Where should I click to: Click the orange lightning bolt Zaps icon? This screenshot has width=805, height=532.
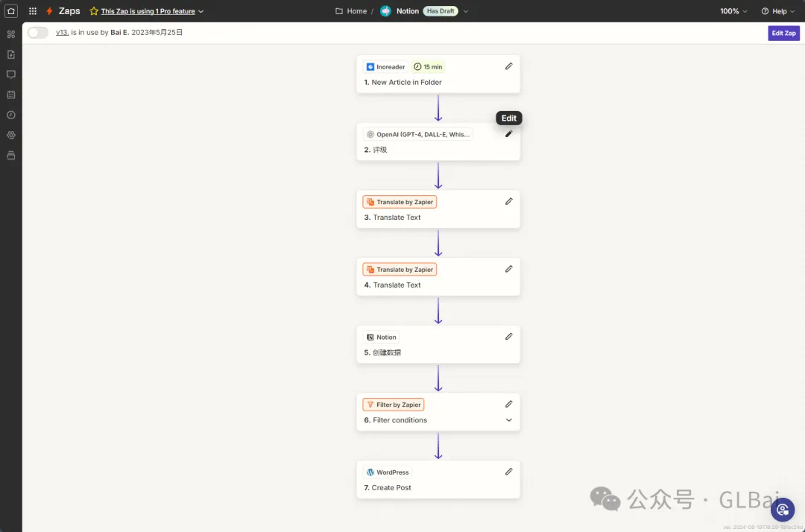49,10
